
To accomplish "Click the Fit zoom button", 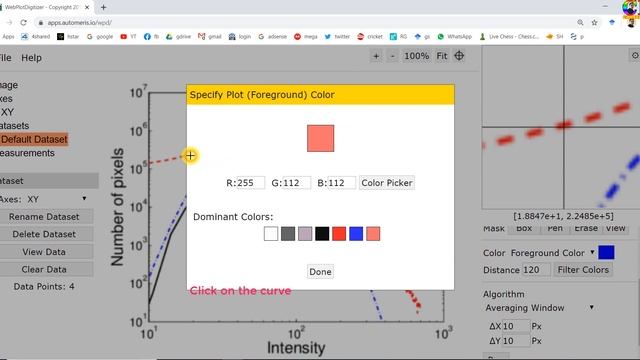I will pyautogui.click(x=442, y=56).
